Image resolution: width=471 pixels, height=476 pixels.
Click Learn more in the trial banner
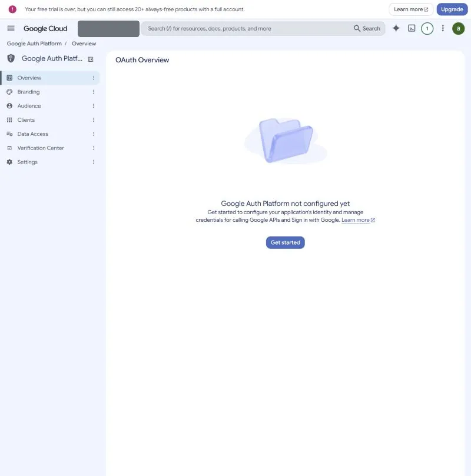pyautogui.click(x=411, y=9)
